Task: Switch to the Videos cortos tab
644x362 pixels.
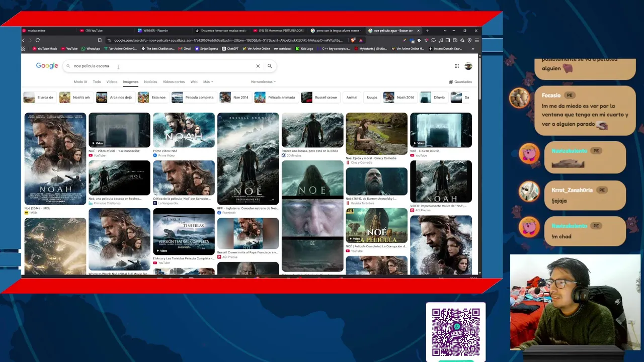Action: 174,81
